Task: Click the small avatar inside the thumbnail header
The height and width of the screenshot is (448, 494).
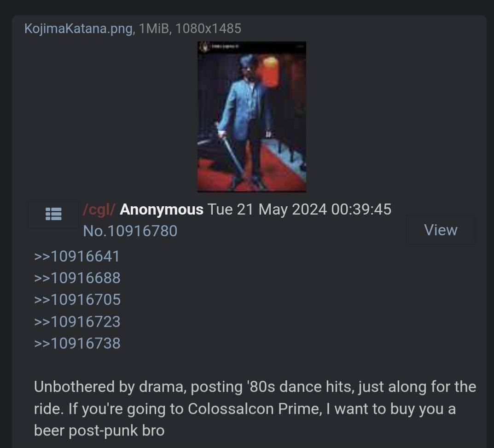Action: [205, 47]
